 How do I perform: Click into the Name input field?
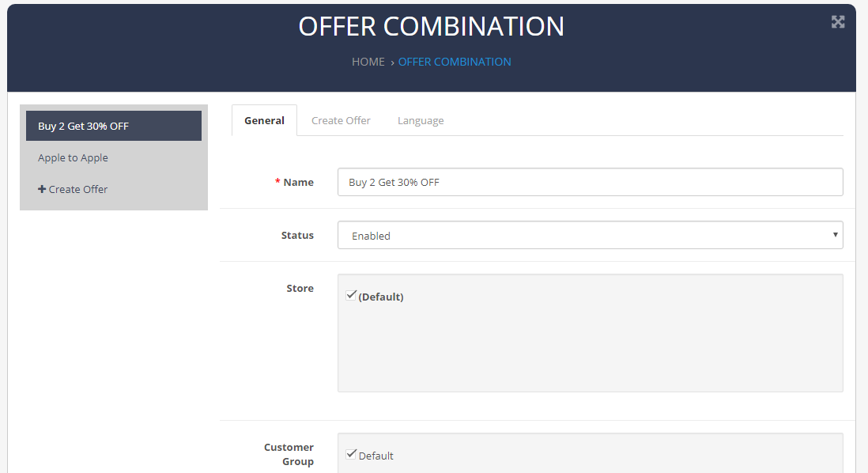[590, 182]
